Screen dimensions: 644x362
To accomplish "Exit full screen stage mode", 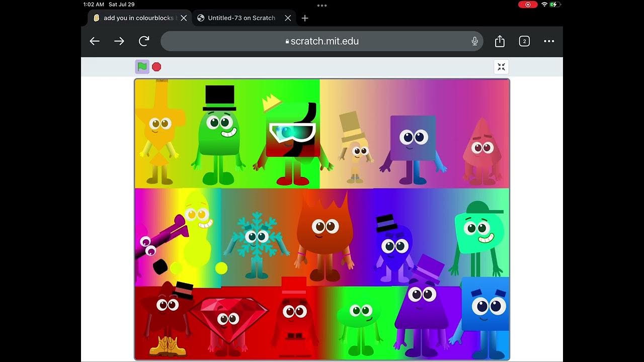I will coord(501,67).
